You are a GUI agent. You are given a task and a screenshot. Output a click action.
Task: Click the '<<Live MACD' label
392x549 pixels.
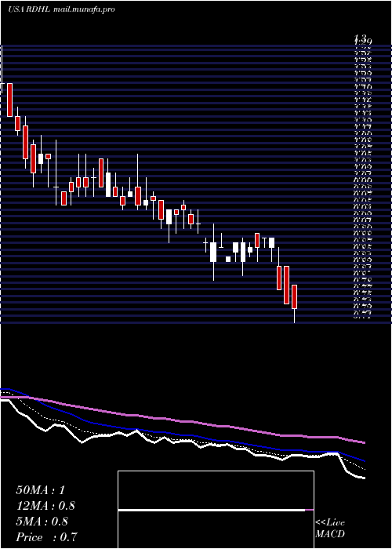tap(330, 529)
